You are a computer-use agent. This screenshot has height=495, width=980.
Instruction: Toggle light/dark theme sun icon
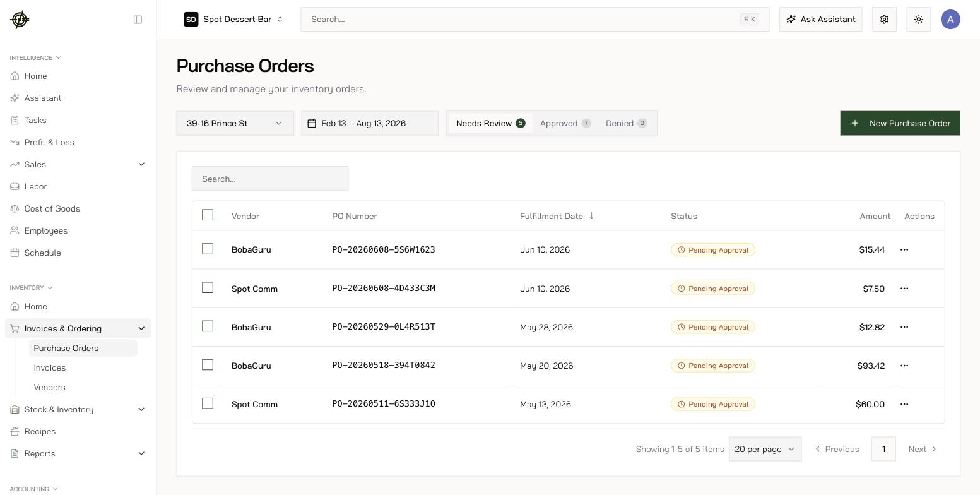click(918, 20)
